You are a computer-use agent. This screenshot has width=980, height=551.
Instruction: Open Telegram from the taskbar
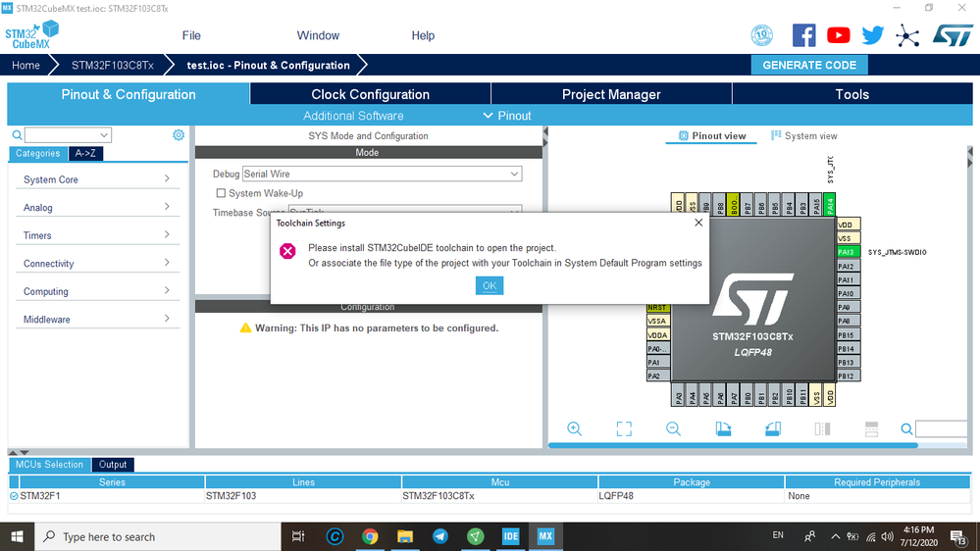(440, 536)
